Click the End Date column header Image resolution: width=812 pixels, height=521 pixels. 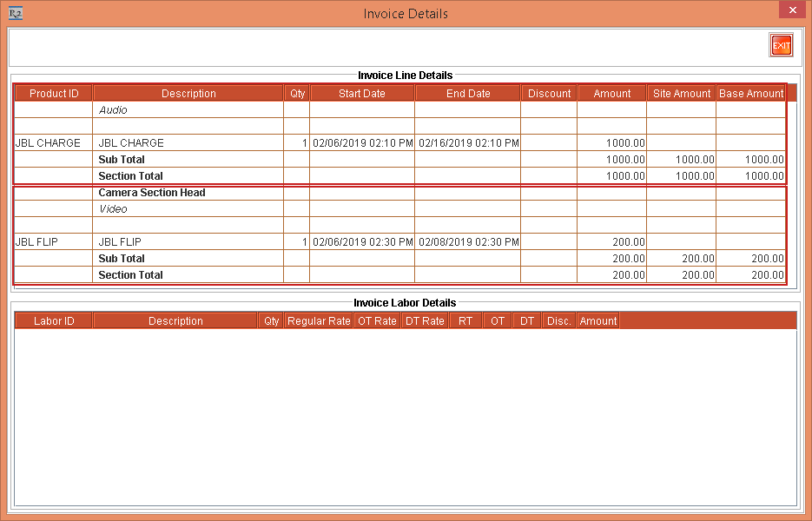(x=468, y=94)
